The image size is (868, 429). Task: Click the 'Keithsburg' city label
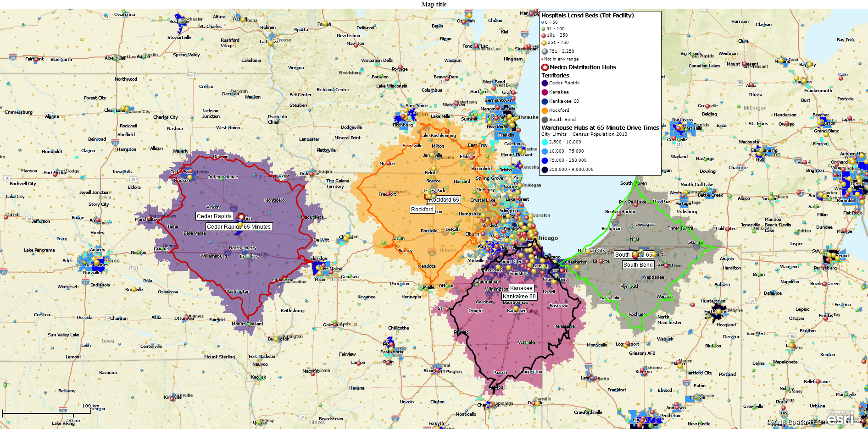click(292, 311)
